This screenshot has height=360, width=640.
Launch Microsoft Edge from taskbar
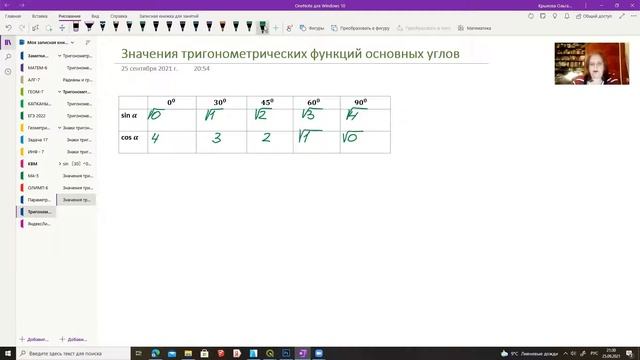point(156,353)
